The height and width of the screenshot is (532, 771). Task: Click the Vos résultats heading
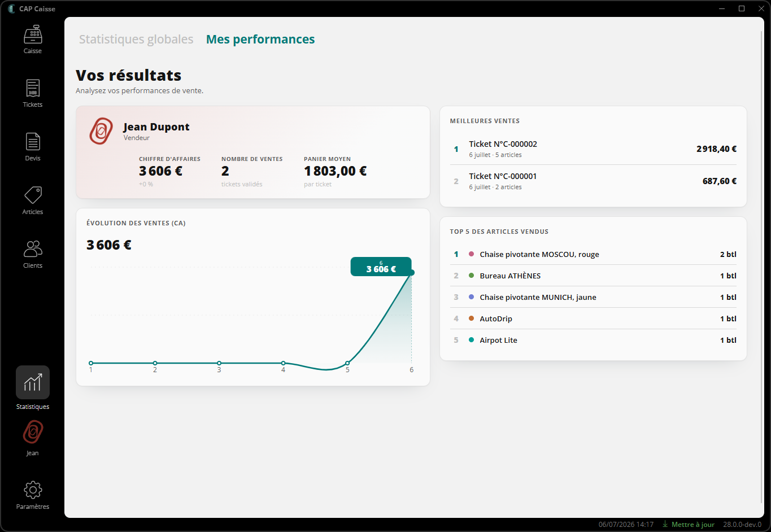click(129, 75)
